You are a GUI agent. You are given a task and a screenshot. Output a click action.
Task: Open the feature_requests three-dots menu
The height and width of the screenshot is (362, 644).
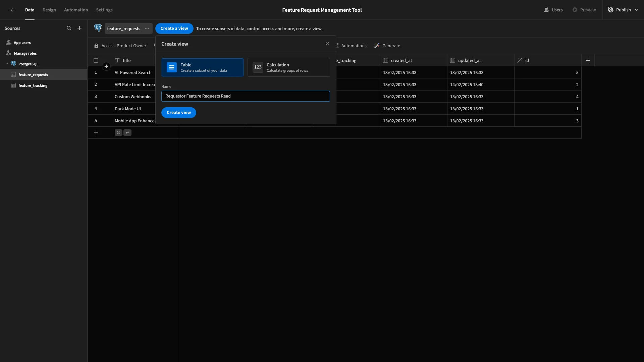coord(147,28)
